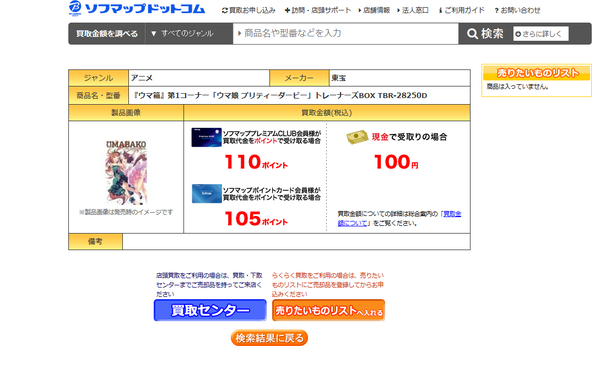
Task: Click the blue Sofmap point card image
Action: (x=207, y=194)
